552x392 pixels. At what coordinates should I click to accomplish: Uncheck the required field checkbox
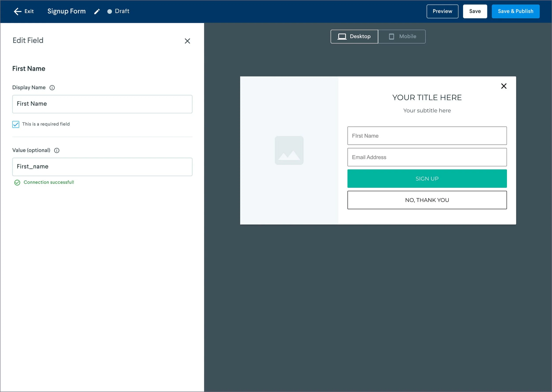coord(16,124)
